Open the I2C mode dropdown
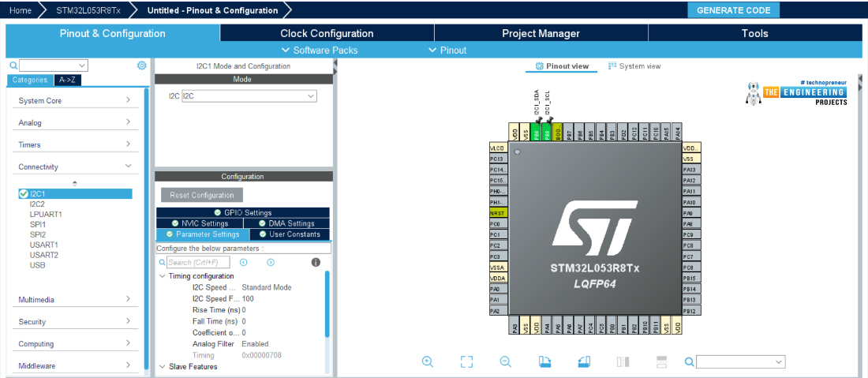 tap(249, 96)
